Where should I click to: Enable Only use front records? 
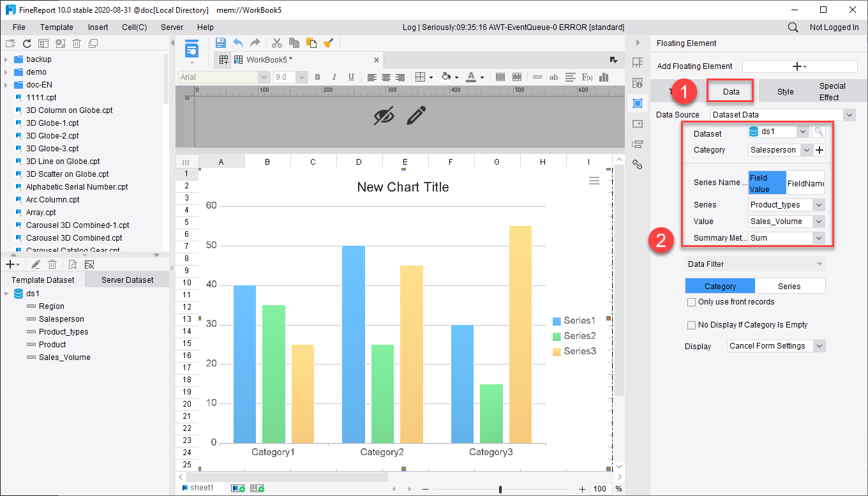[692, 303]
